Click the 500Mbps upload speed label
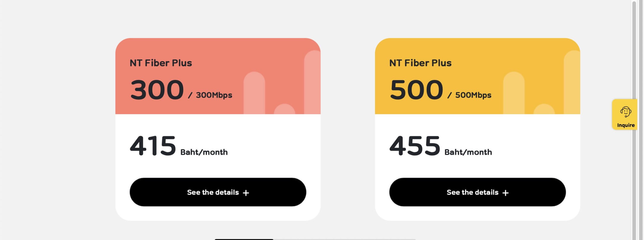The height and width of the screenshot is (240, 644). (473, 95)
